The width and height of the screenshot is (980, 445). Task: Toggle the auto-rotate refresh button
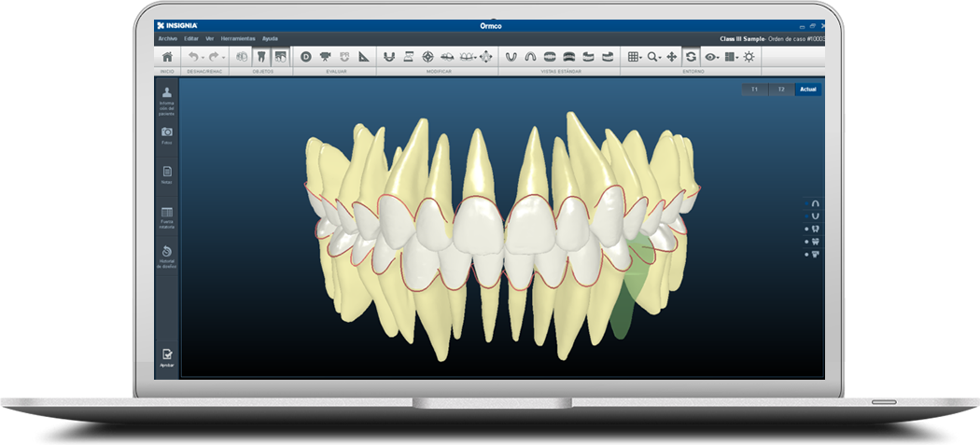coord(691,57)
